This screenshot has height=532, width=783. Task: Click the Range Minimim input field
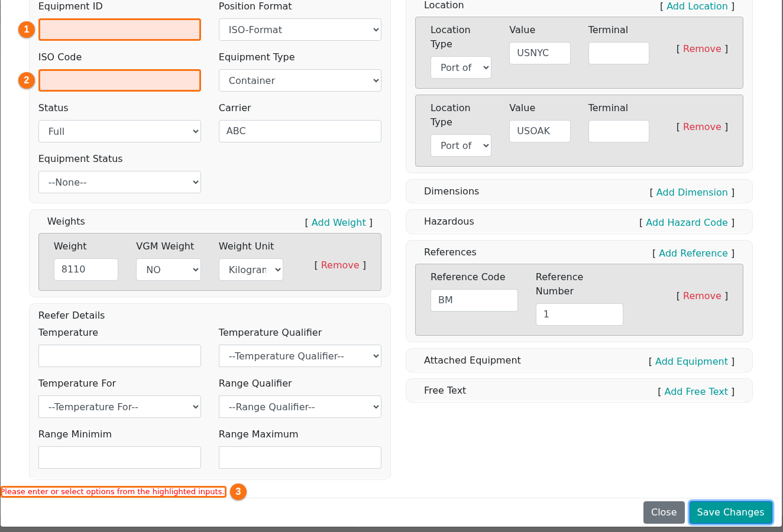coord(119,458)
